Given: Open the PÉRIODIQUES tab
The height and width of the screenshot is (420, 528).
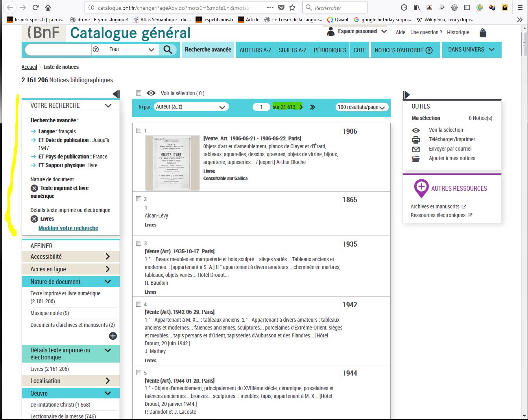Looking at the screenshot, I should tap(330, 50).
